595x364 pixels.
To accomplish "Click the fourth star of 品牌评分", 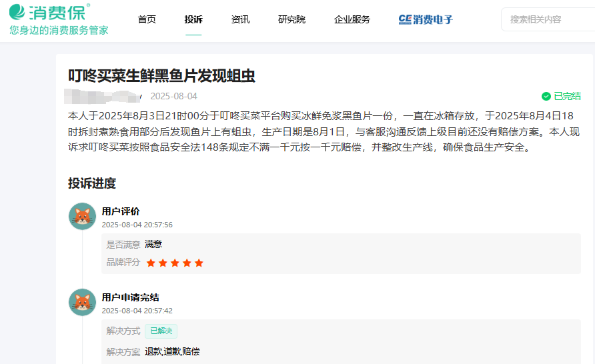I will click(x=187, y=263).
